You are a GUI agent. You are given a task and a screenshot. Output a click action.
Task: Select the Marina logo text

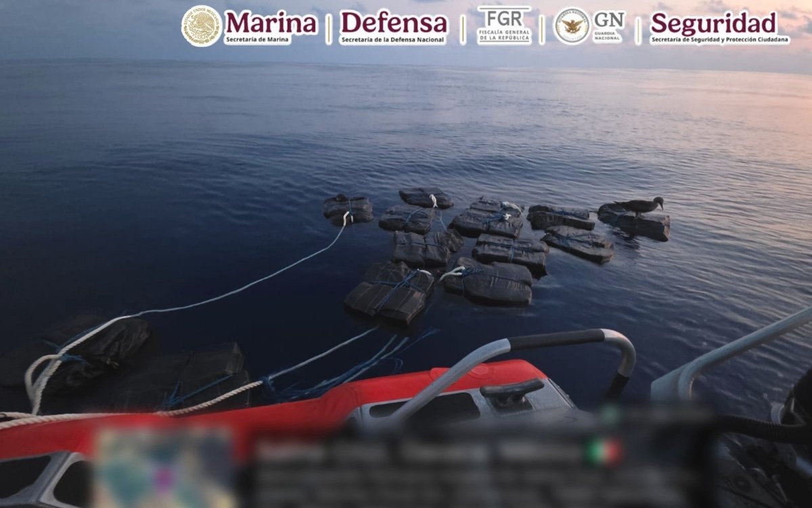[x=271, y=22]
